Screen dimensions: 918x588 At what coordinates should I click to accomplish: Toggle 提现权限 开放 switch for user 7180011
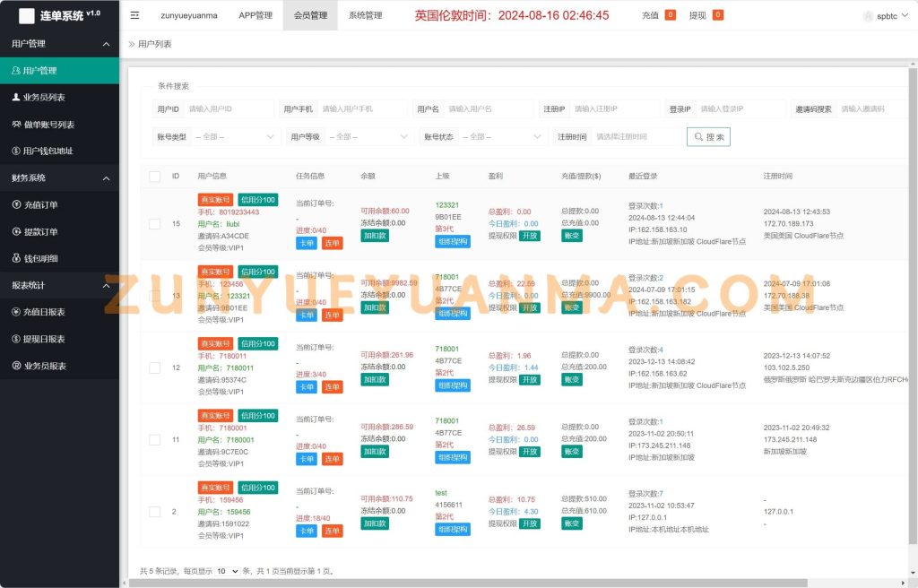pos(530,380)
